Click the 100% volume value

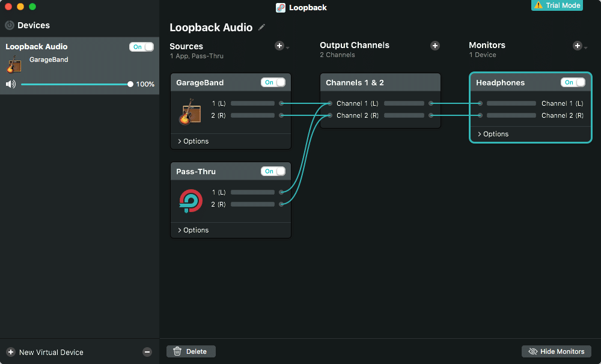(x=145, y=84)
